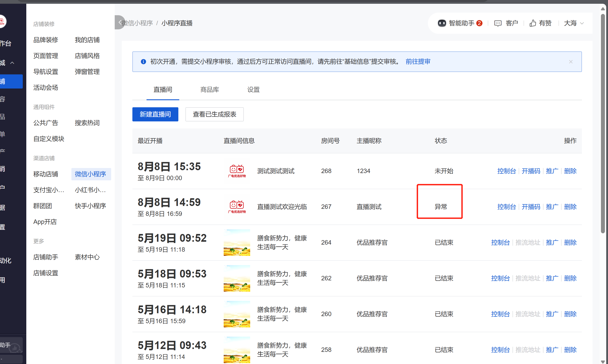Select 微信小程序 in the channel list
608x364 pixels.
(91, 174)
